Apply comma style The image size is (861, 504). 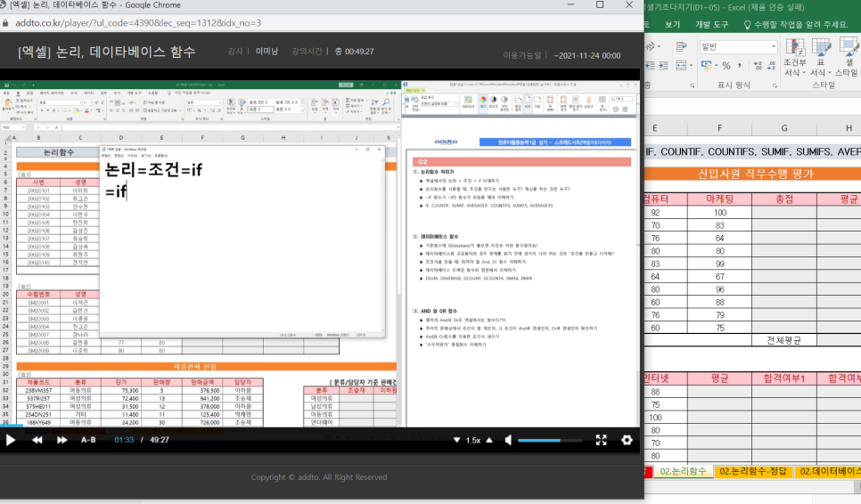click(740, 65)
